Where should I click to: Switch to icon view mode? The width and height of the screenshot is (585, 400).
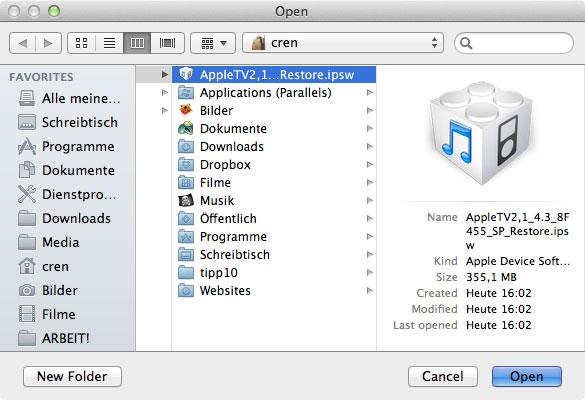click(81, 43)
